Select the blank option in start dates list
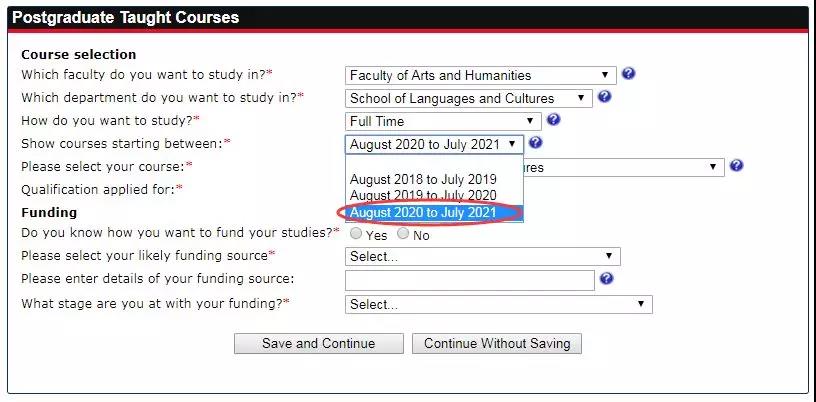This screenshot has width=816, height=402. pyautogui.click(x=433, y=164)
